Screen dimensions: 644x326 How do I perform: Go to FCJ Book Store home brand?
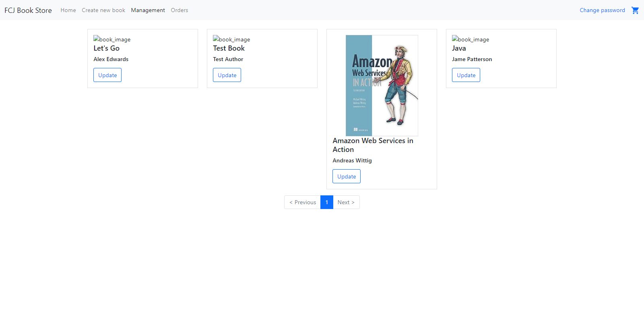pos(28,10)
